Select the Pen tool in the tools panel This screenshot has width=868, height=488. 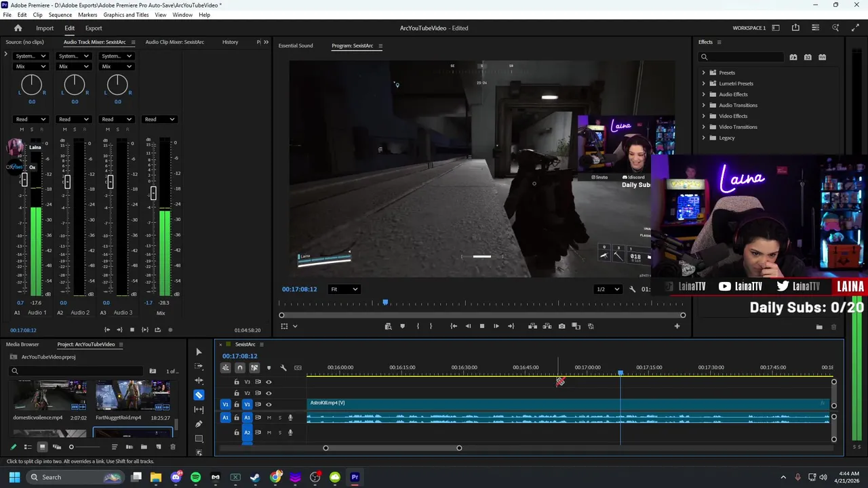pyautogui.click(x=199, y=424)
